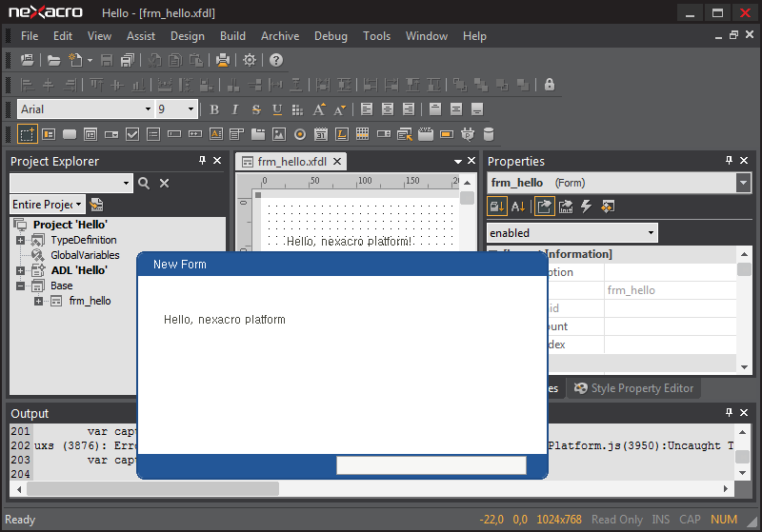Toggle Strikethrough formatting
The width and height of the screenshot is (762, 532).
pyautogui.click(x=256, y=109)
